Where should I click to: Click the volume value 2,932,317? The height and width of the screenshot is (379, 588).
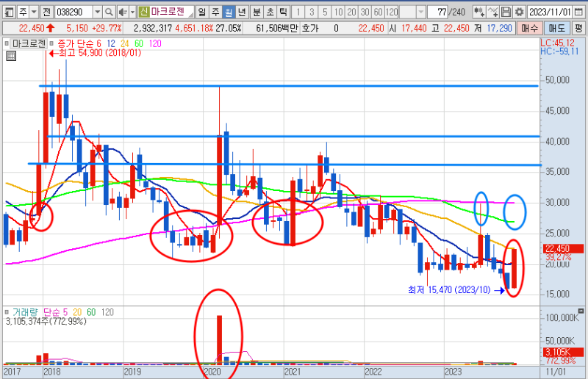click(x=153, y=28)
